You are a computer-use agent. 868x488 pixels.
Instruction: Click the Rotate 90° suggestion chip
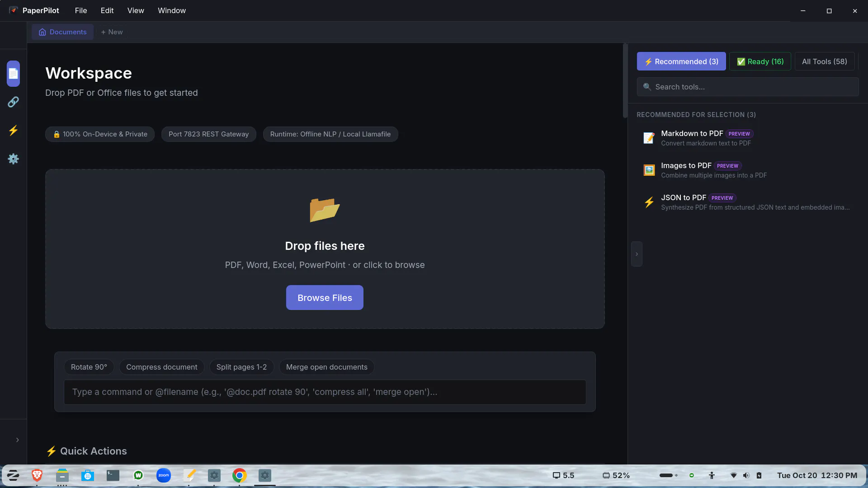pos(89,367)
